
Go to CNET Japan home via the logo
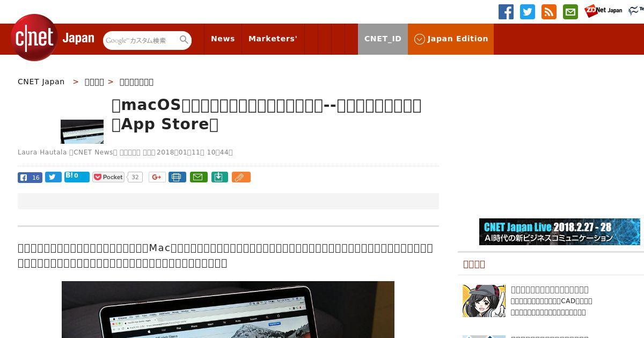53,38
